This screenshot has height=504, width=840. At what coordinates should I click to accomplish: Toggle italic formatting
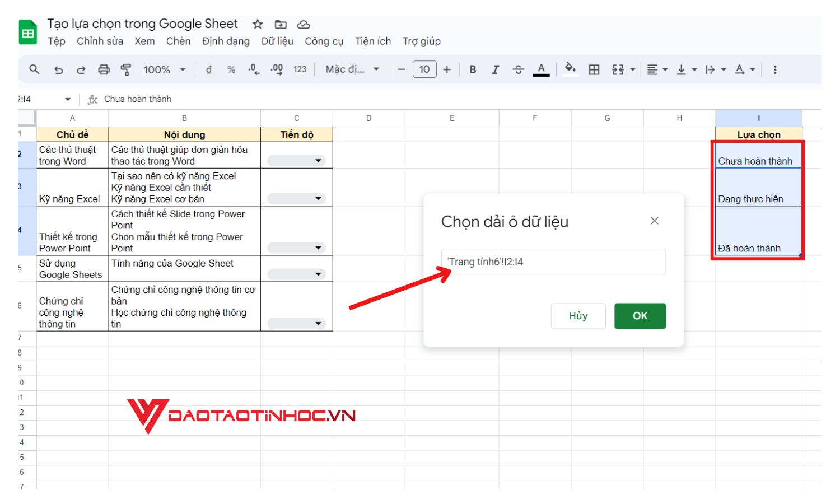click(x=495, y=69)
